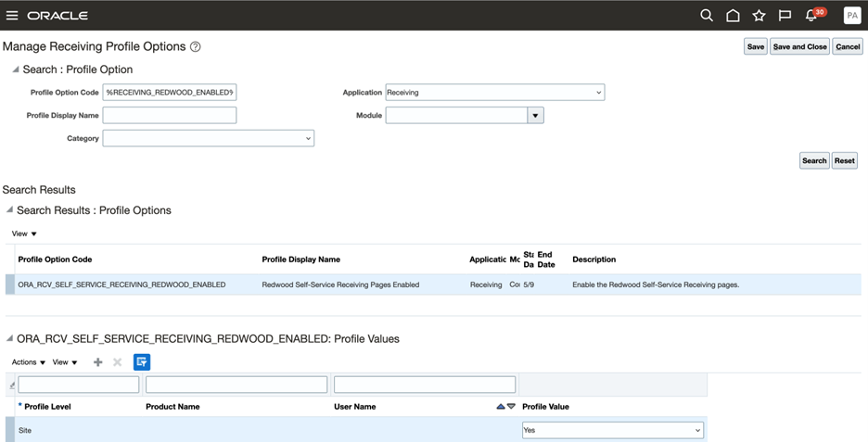Open the Favorites star icon
This screenshot has width=868, height=442.
point(759,16)
